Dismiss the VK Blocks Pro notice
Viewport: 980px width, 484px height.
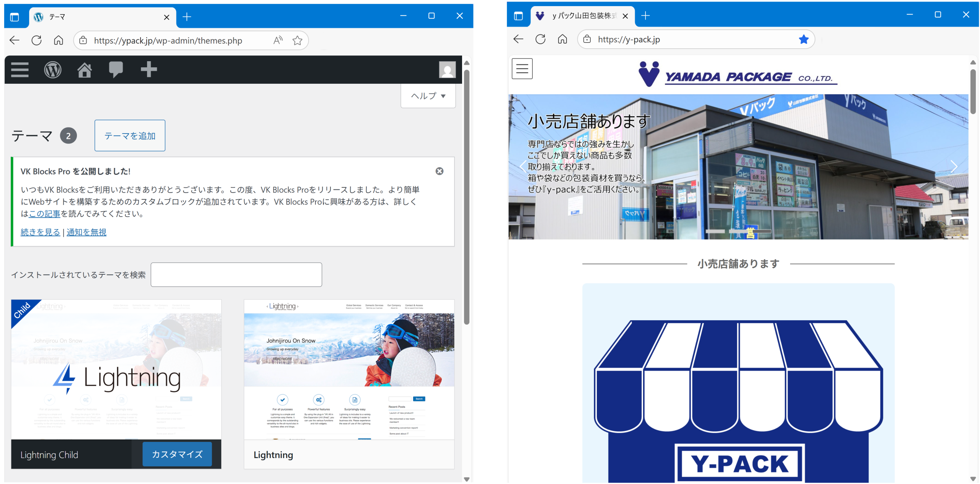439,171
